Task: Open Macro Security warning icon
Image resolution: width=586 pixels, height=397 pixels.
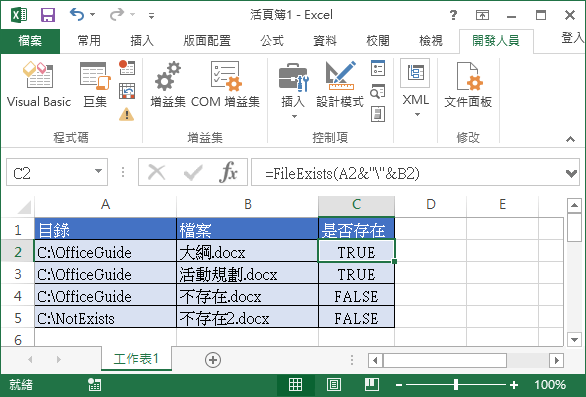Action: pos(127,114)
